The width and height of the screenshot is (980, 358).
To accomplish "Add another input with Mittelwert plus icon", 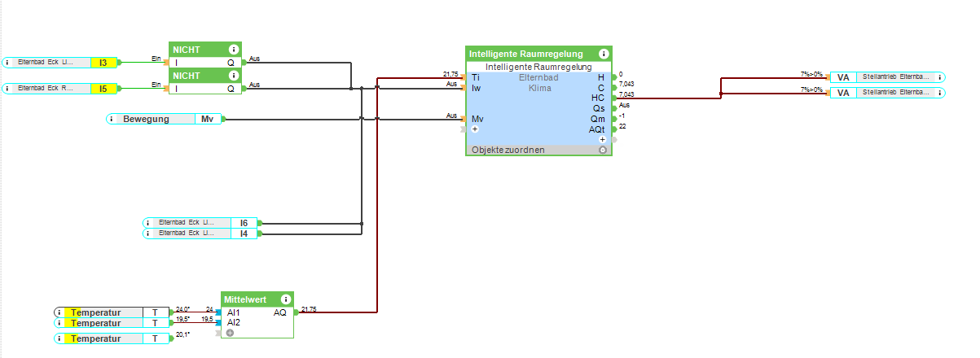I will 231,333.
